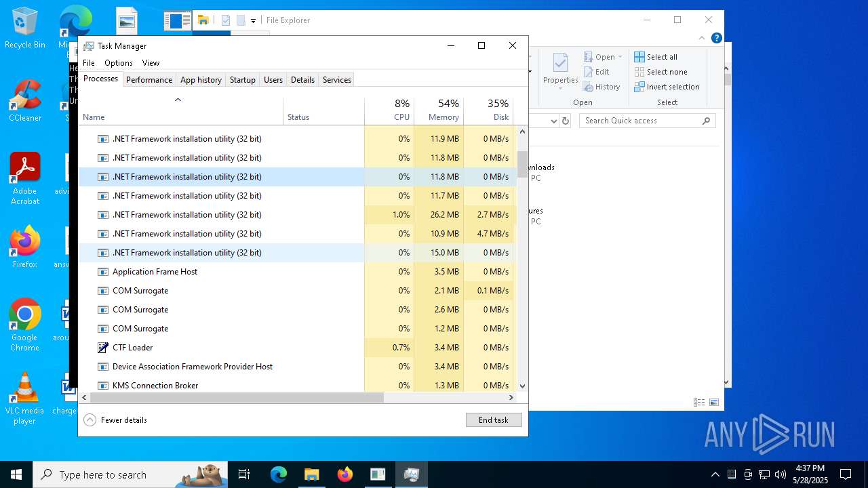Open Task View on taskbar
The image size is (868, 488).
pyautogui.click(x=244, y=474)
